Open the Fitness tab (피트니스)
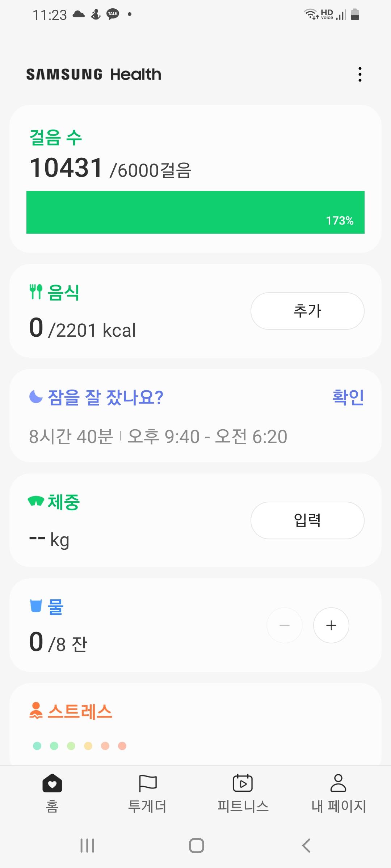Image resolution: width=391 pixels, height=868 pixels. click(x=243, y=792)
